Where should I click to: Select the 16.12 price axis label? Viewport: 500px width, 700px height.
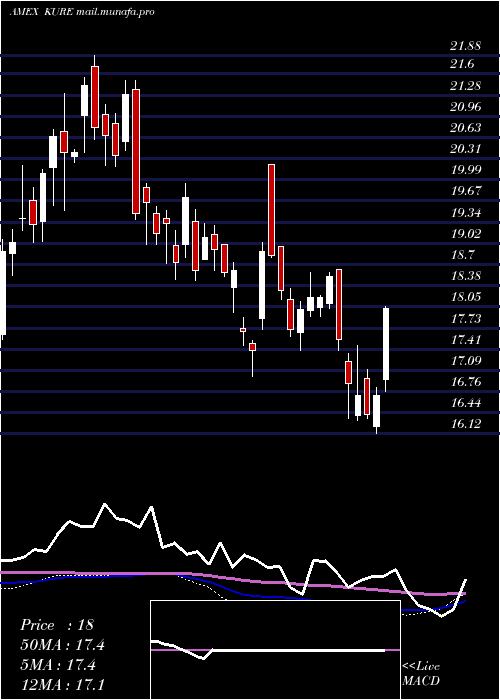click(x=465, y=423)
